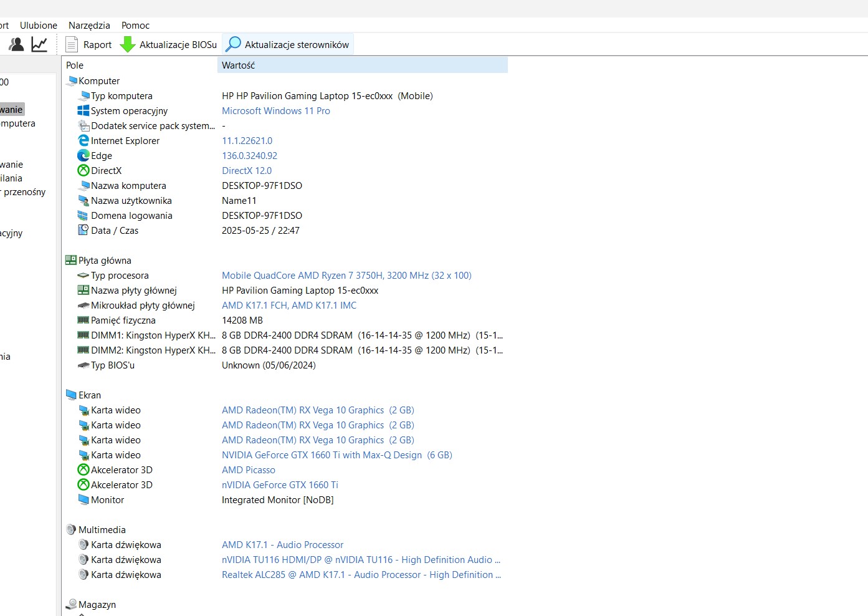Open the nVIDIA GeForce GTX 1660 Ti link

(x=280, y=485)
